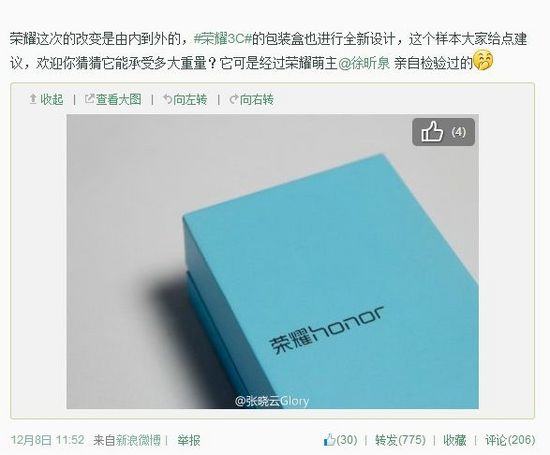Open comments via 评论(206)
The height and width of the screenshot is (455, 550).
pyautogui.click(x=510, y=440)
